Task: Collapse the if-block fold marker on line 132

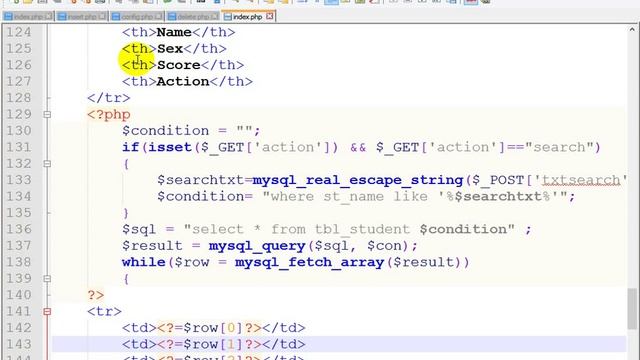Action: tap(47, 164)
